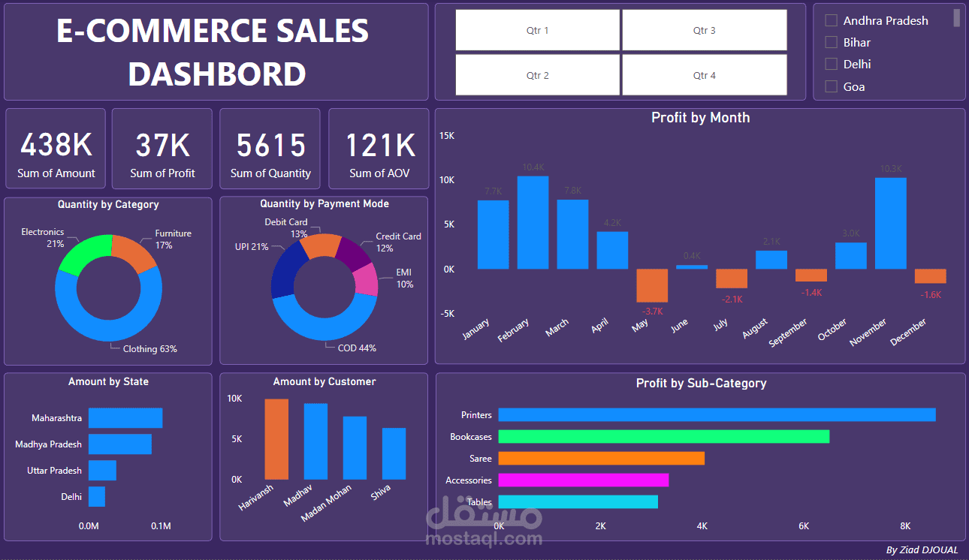Viewport: 969px width, 560px height.
Task: Click the 438K Sum of Amount card
Action: [56, 148]
